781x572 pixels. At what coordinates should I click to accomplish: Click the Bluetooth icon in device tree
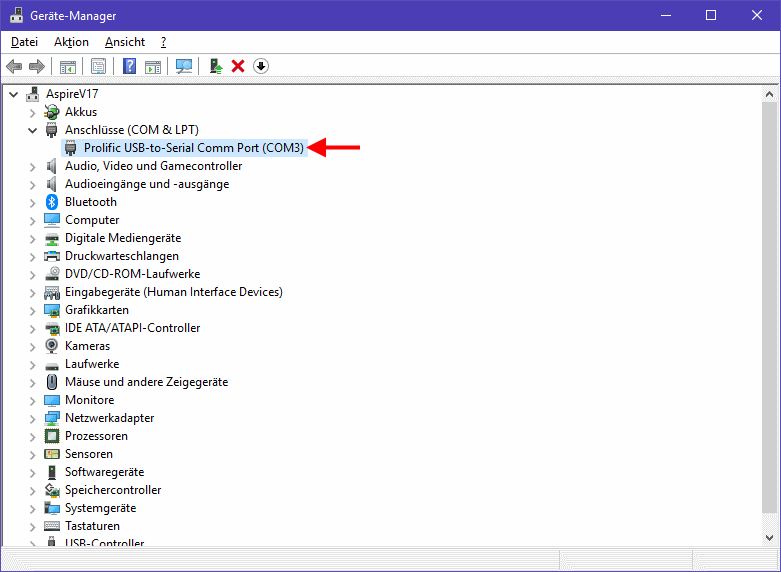coord(53,202)
